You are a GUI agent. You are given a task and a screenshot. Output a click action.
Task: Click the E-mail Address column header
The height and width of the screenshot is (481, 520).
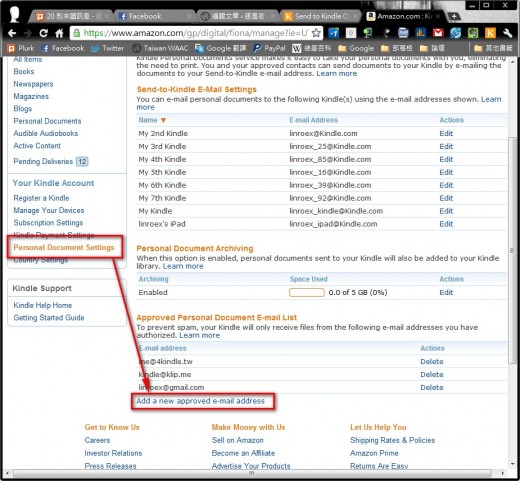[313, 120]
